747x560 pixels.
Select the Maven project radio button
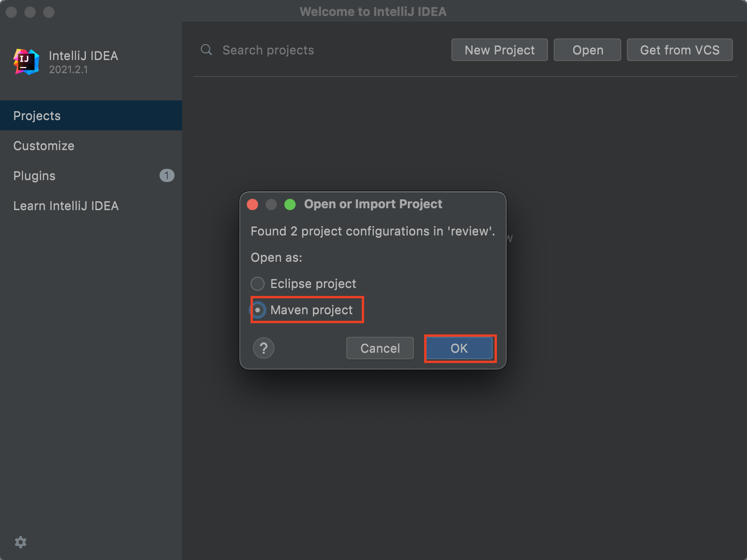(258, 310)
